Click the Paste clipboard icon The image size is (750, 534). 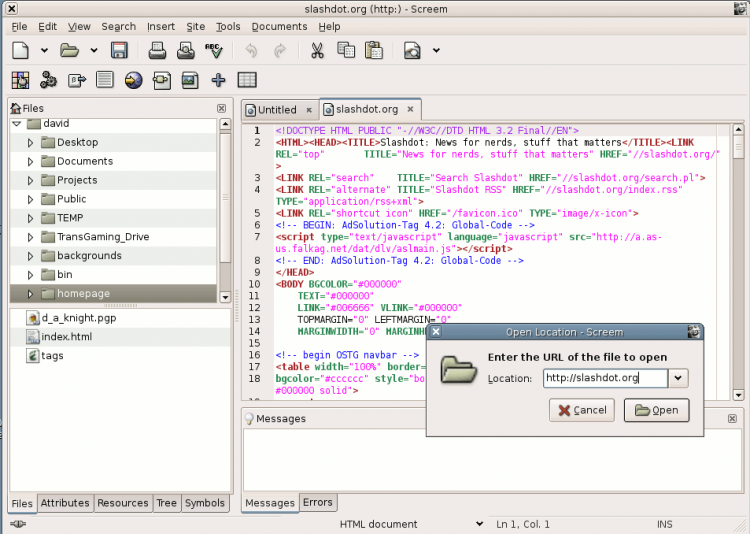[x=374, y=50]
